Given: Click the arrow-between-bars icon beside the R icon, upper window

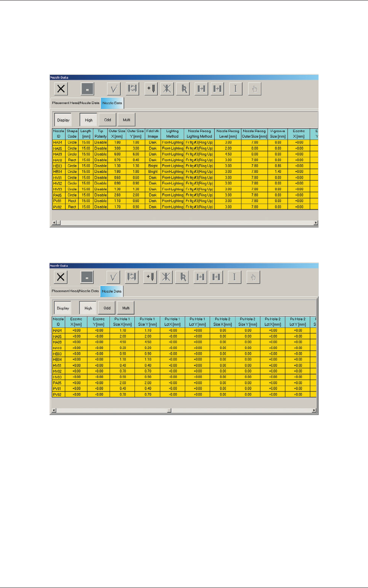Looking at the screenshot, I should coord(201,89).
